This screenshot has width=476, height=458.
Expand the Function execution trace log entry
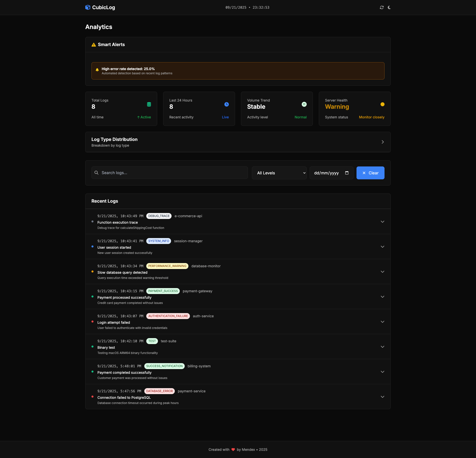pyautogui.click(x=382, y=222)
